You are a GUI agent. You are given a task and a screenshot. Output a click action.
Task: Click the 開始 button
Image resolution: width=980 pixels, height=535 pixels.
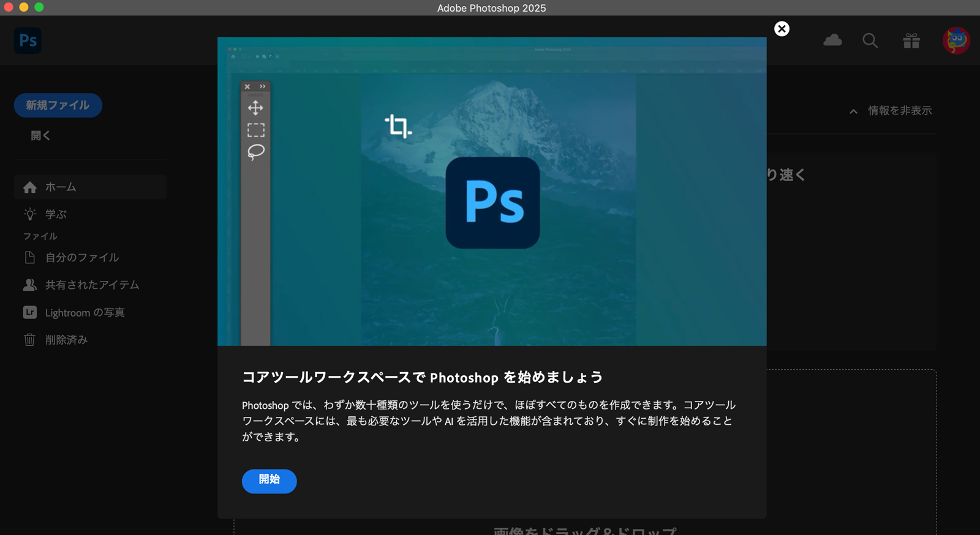(269, 481)
